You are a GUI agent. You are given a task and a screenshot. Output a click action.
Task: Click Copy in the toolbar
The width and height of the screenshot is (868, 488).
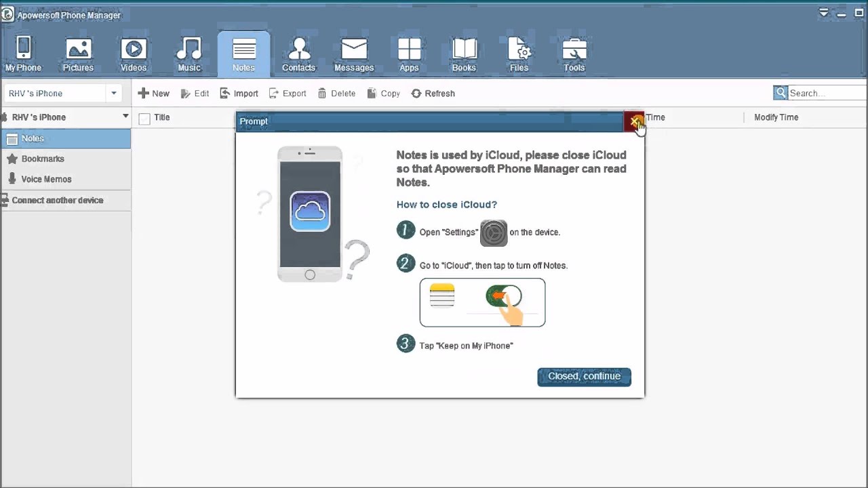[384, 94]
